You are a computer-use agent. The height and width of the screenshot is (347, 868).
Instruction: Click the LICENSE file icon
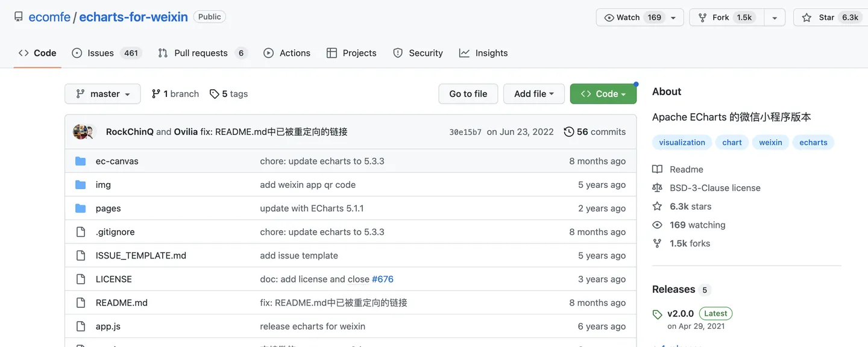click(80, 279)
